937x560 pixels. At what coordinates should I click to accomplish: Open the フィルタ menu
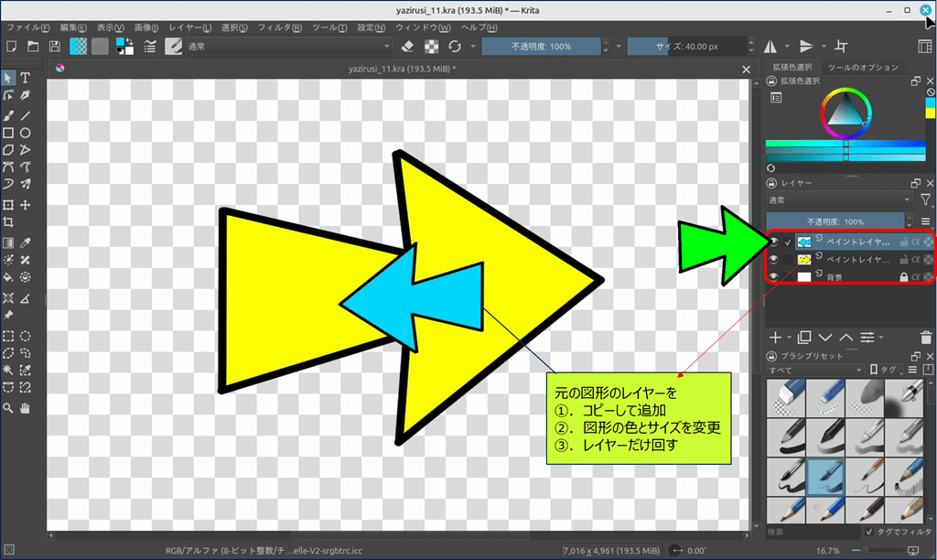pyautogui.click(x=280, y=27)
